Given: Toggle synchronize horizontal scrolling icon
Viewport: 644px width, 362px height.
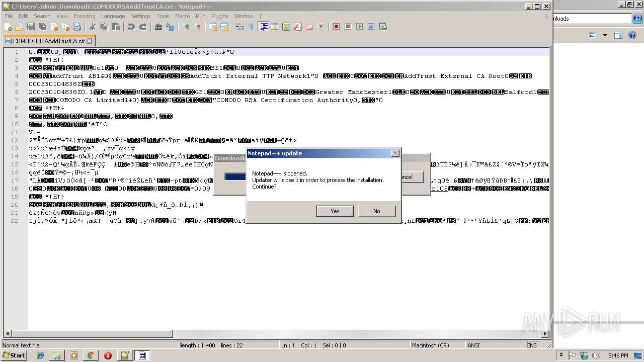Looking at the screenshot, I should 224,27.
